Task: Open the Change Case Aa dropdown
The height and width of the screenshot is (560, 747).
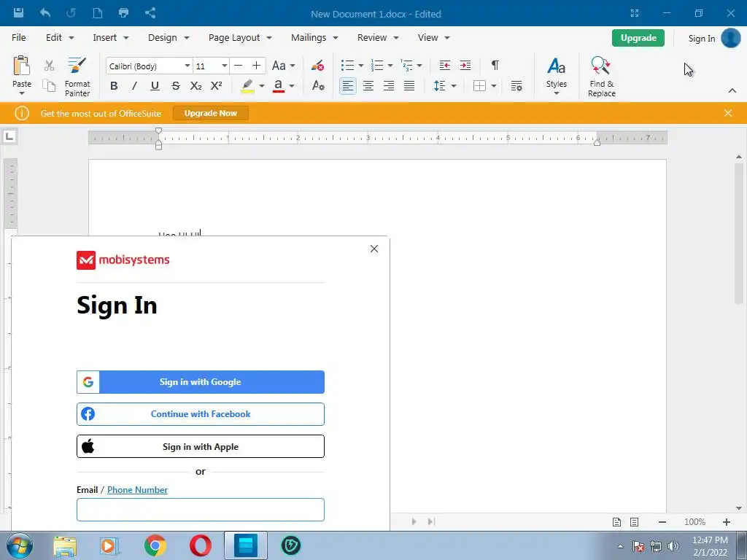Action: point(284,65)
